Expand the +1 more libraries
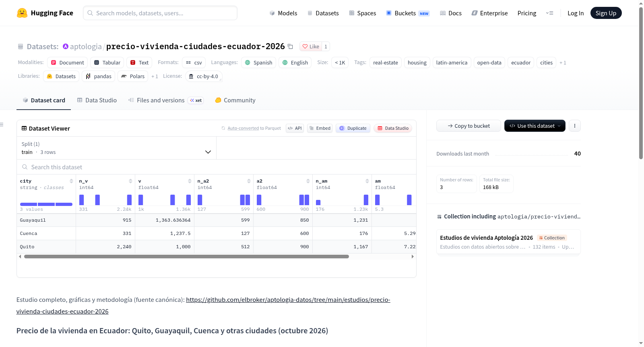Viewport: 644px width, 347px height. coord(155,76)
